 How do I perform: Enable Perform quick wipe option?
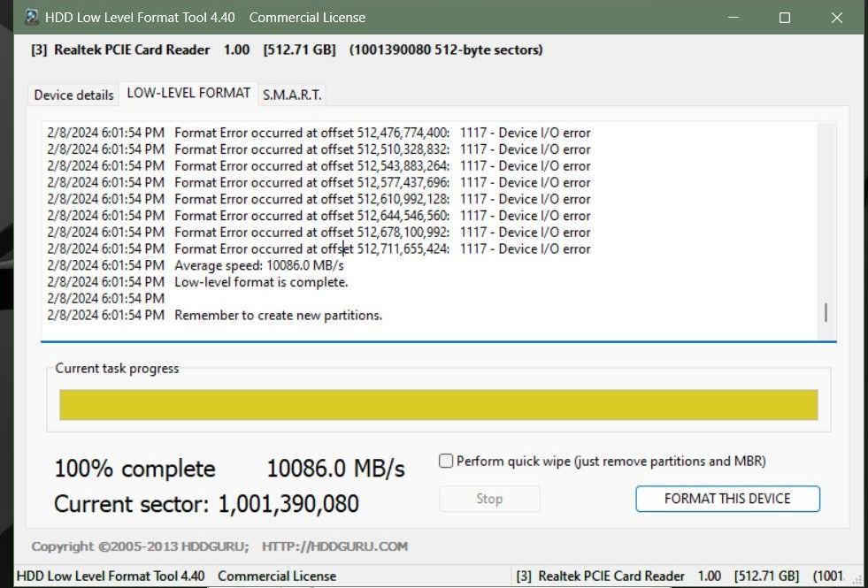pos(446,461)
